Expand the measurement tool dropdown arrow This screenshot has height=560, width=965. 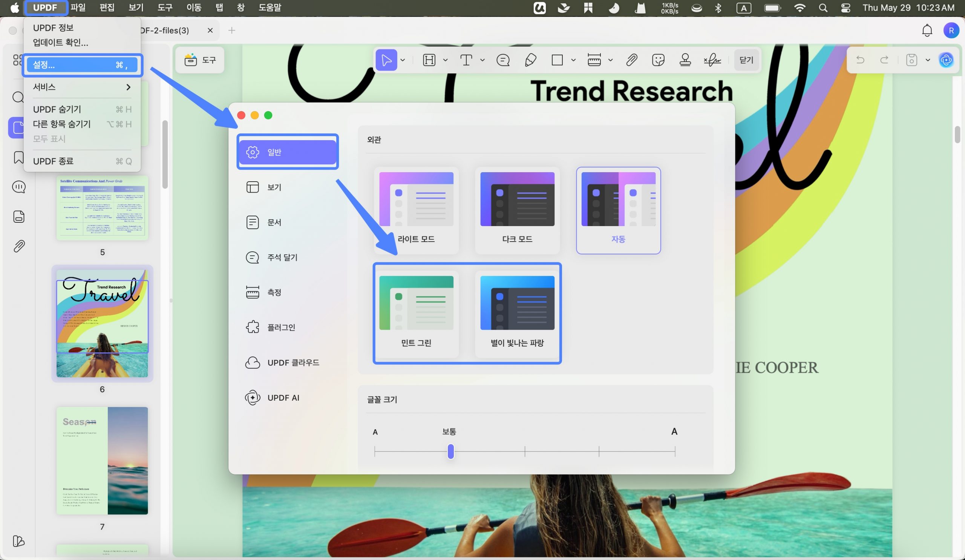pyautogui.click(x=610, y=60)
